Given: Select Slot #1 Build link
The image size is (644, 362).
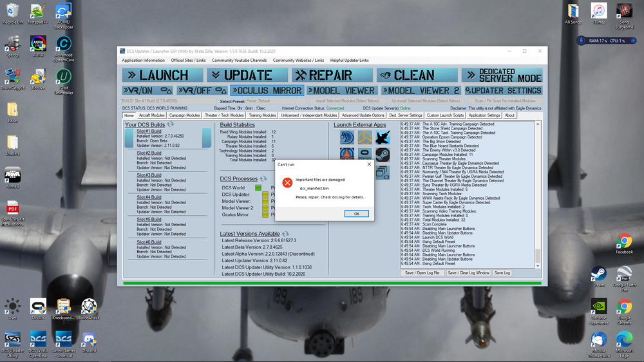Looking at the screenshot, I should [149, 131].
